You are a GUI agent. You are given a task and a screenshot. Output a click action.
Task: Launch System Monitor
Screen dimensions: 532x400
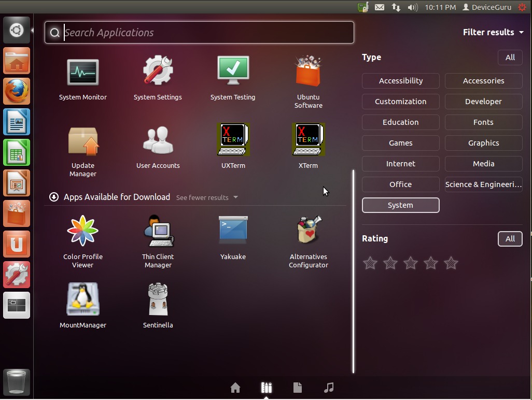(83, 79)
